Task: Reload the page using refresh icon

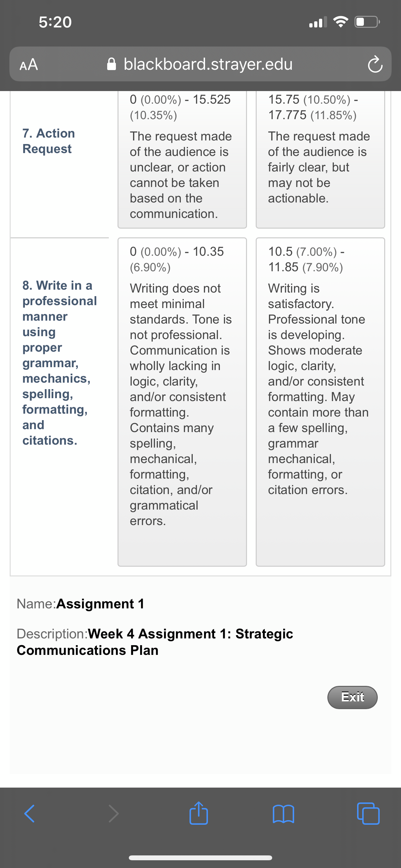Action: pos(375,64)
